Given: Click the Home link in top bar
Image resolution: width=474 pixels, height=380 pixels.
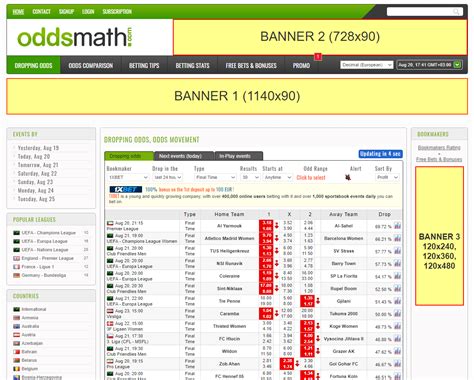Looking at the screenshot, I should click(18, 12).
